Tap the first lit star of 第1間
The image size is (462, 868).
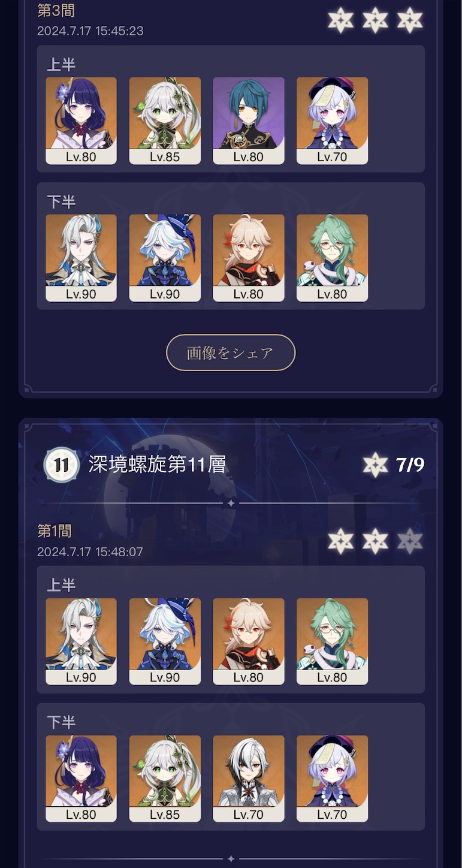[x=340, y=541]
